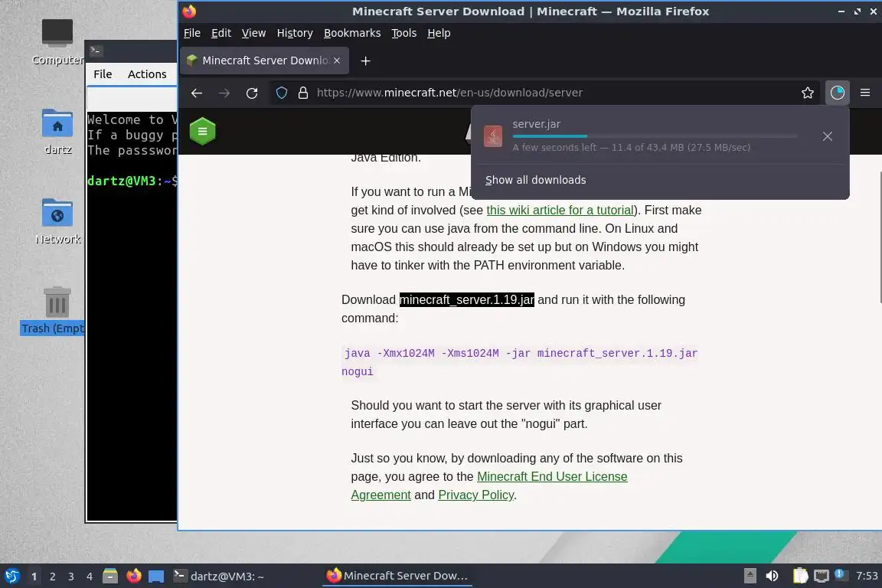The image size is (882, 588).
Task: Switch to workspace 2
Action: point(52,577)
